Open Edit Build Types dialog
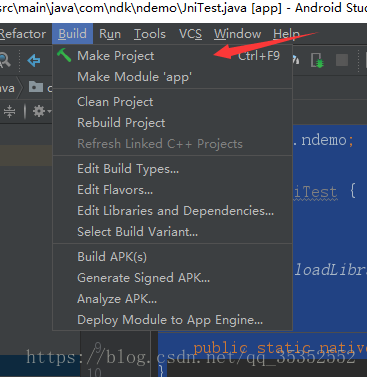Image resolution: width=367 pixels, height=377 pixels. click(173, 169)
